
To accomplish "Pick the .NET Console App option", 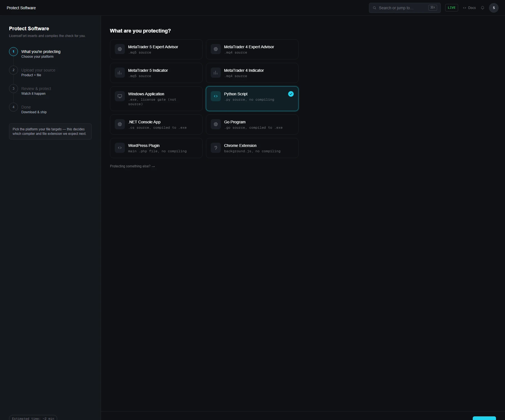I will coord(156,124).
